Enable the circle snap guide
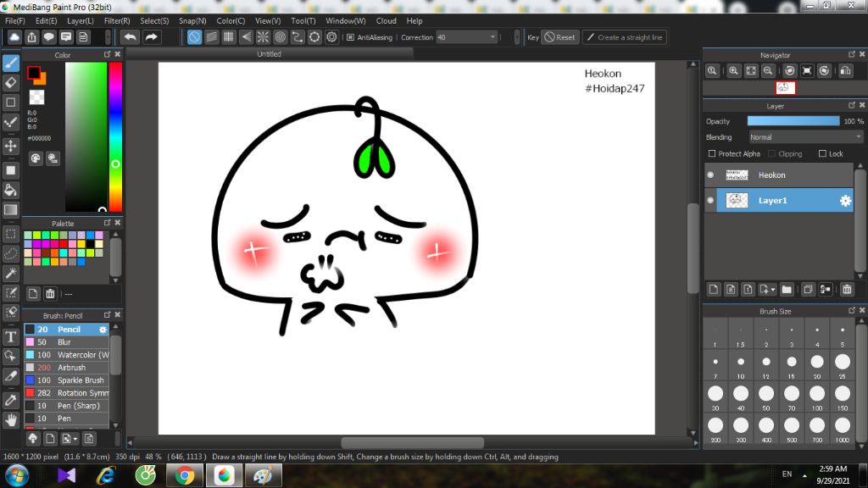This screenshot has width=868, height=488. point(280,37)
